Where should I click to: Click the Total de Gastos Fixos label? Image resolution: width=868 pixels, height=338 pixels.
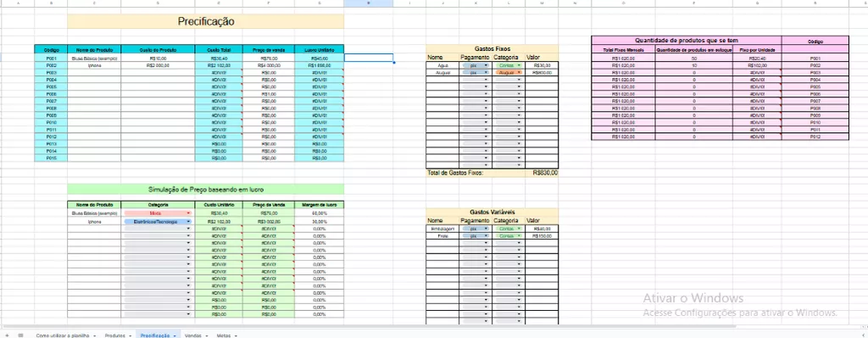pyautogui.click(x=455, y=173)
